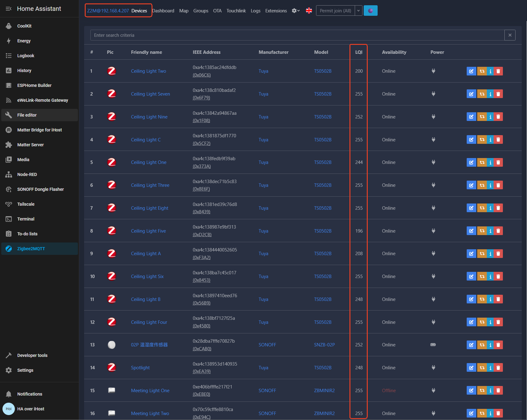Clear search with the X button
This screenshot has width=527, height=420.
[x=510, y=35]
